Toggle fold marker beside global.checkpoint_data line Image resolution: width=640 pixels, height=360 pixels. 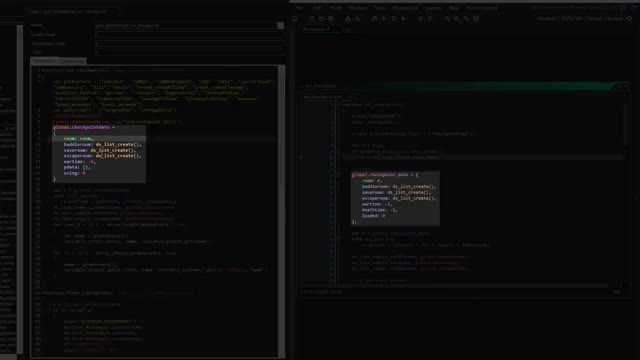pyautogui.click(x=338, y=175)
